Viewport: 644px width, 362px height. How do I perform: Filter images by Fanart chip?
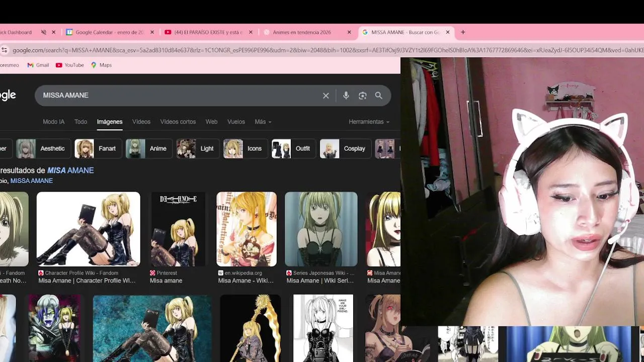click(97, 149)
